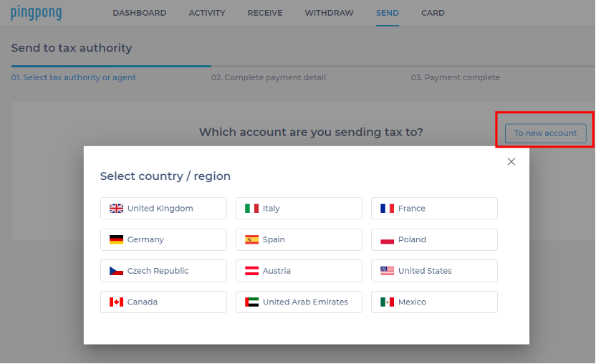Click the Canada flag icon
The width and height of the screenshot is (596, 364).
(x=116, y=302)
